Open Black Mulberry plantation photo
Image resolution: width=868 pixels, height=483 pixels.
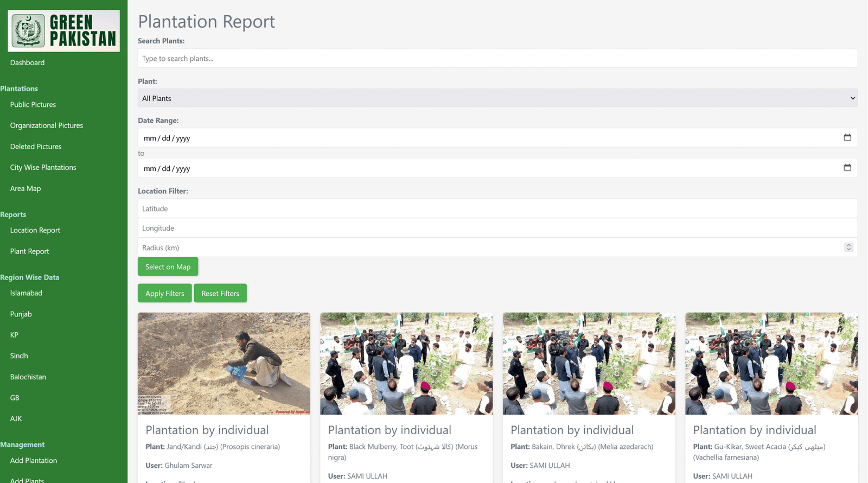[x=406, y=364]
